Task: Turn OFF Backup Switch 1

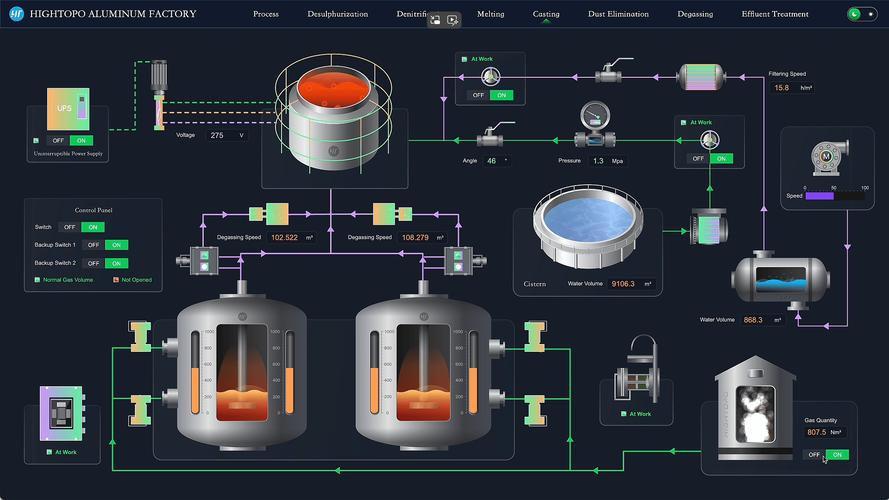Action: click(x=93, y=245)
